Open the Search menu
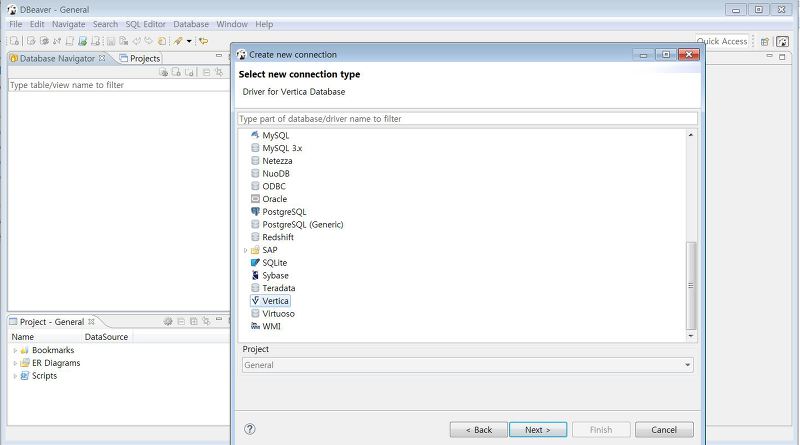The height and width of the screenshot is (445, 800). click(x=105, y=24)
